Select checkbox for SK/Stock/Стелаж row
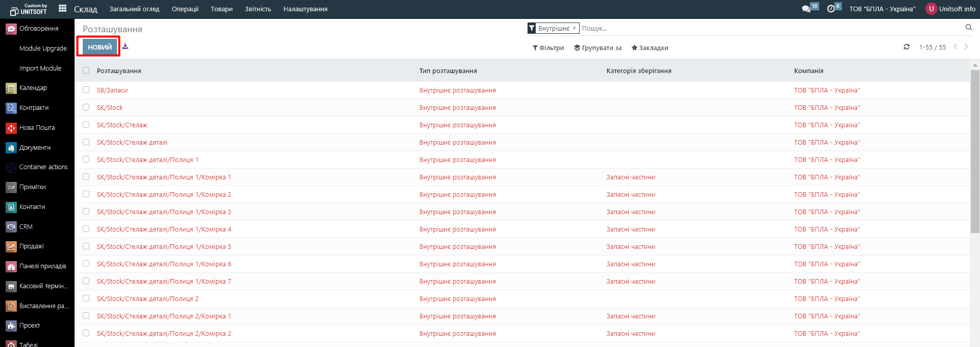Image resolution: width=980 pixels, height=347 pixels. coord(86,125)
